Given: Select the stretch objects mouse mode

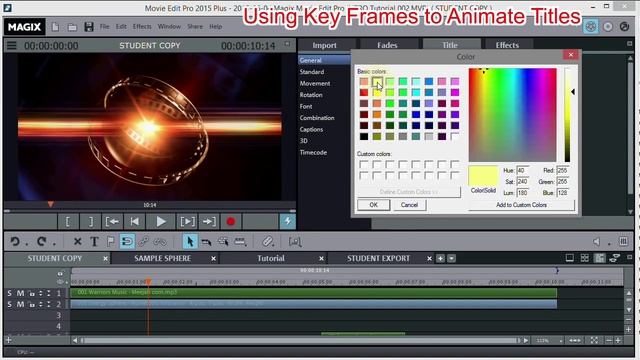Looking at the screenshot, I should [240, 242].
